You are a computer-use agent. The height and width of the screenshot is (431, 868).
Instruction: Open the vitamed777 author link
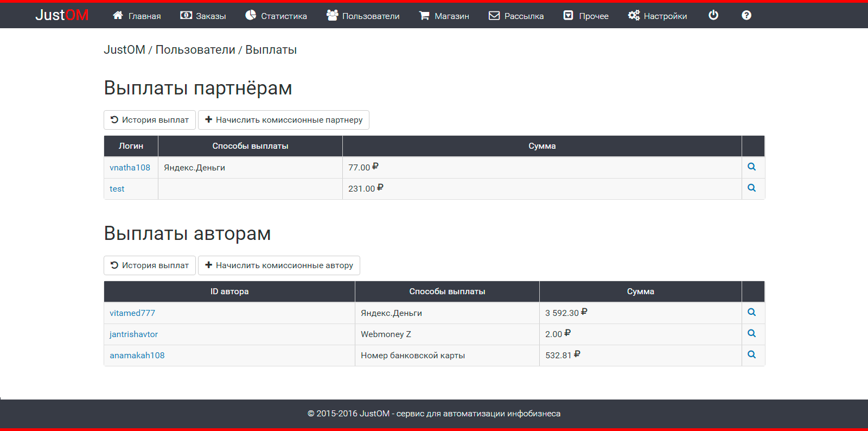(132, 313)
